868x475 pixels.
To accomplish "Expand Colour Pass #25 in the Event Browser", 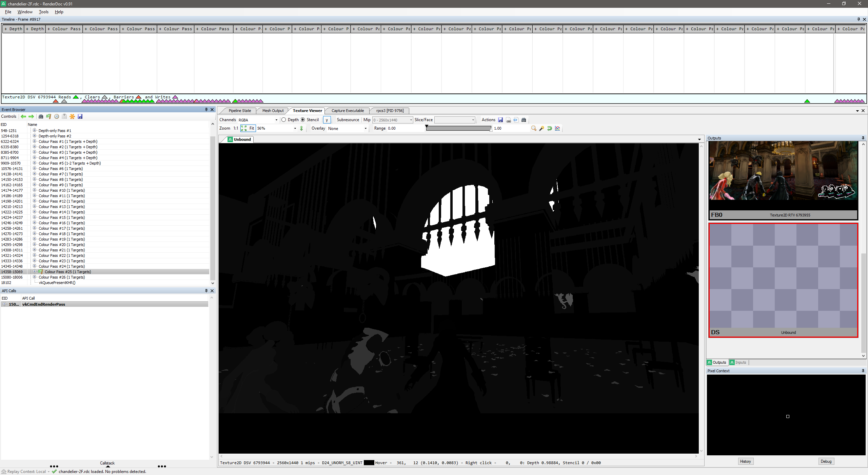I will click(x=35, y=271).
